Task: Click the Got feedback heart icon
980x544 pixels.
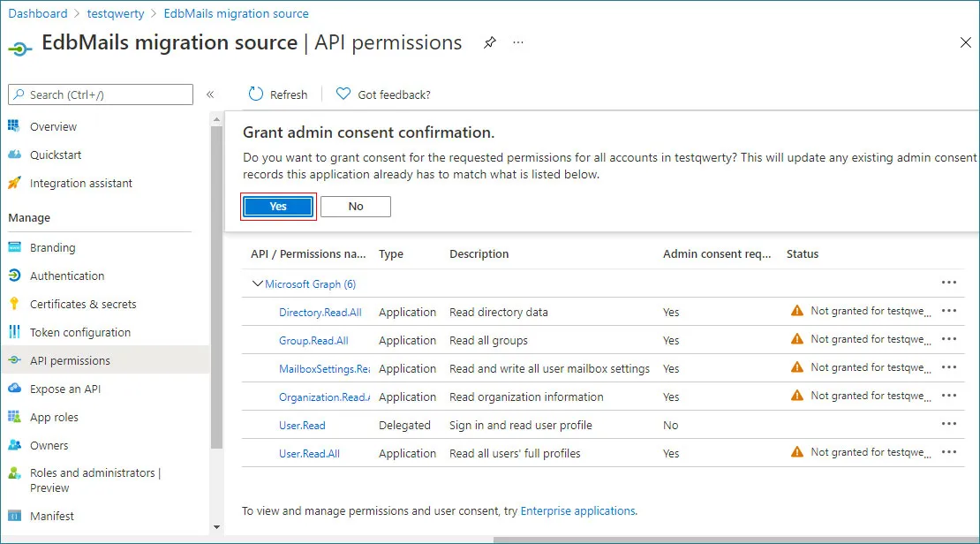Action: coord(343,94)
